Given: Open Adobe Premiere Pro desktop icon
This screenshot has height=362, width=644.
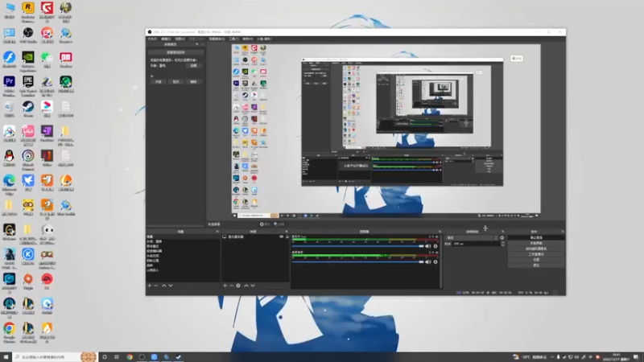Looking at the screenshot, I should pos(9,85).
